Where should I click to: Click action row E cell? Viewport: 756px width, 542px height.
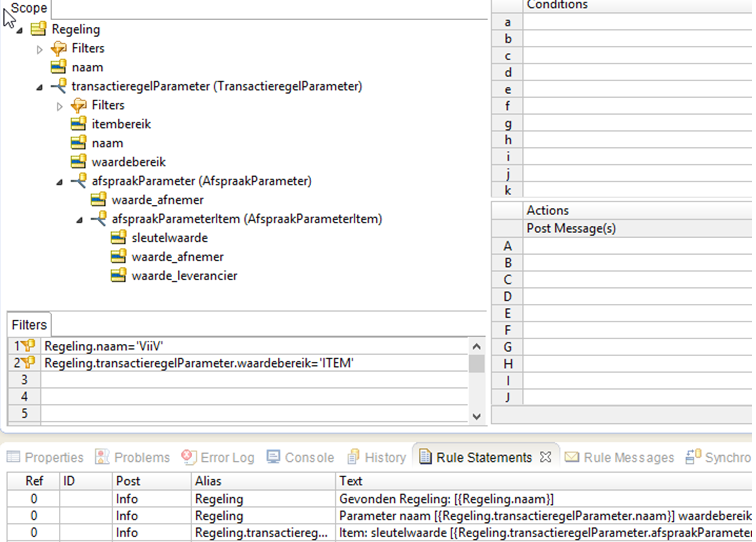pos(638,313)
